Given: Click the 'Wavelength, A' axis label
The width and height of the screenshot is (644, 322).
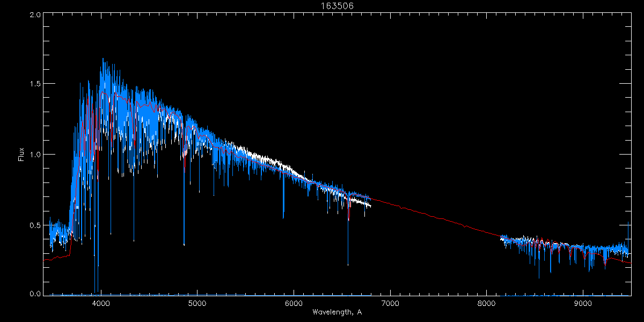Looking at the screenshot, I should [336, 312].
